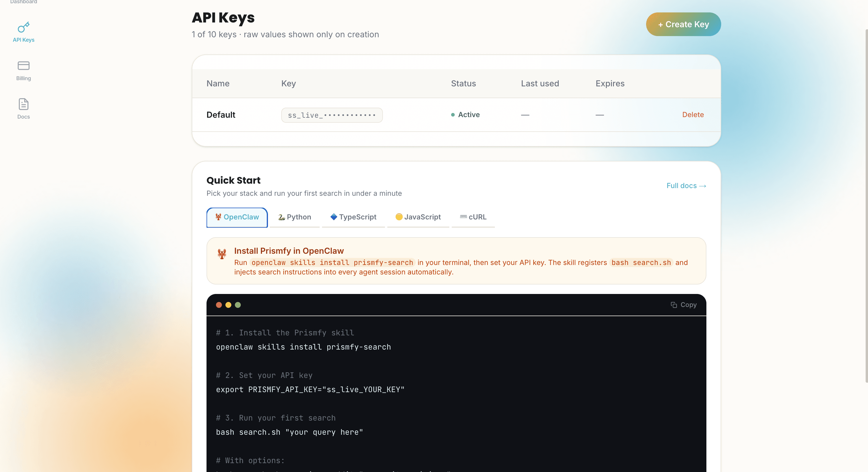The height and width of the screenshot is (472, 868).
Task: Click the Key column header
Action: [288, 84]
